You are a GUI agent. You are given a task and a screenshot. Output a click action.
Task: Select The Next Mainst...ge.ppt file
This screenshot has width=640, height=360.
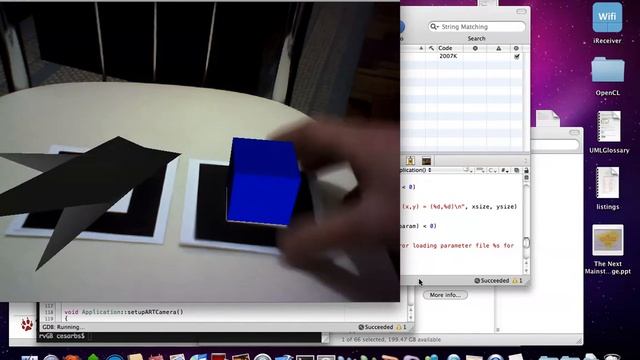(607, 240)
